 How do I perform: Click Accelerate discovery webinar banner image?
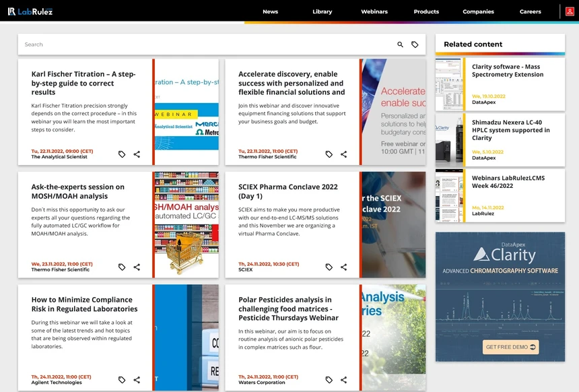(394, 112)
